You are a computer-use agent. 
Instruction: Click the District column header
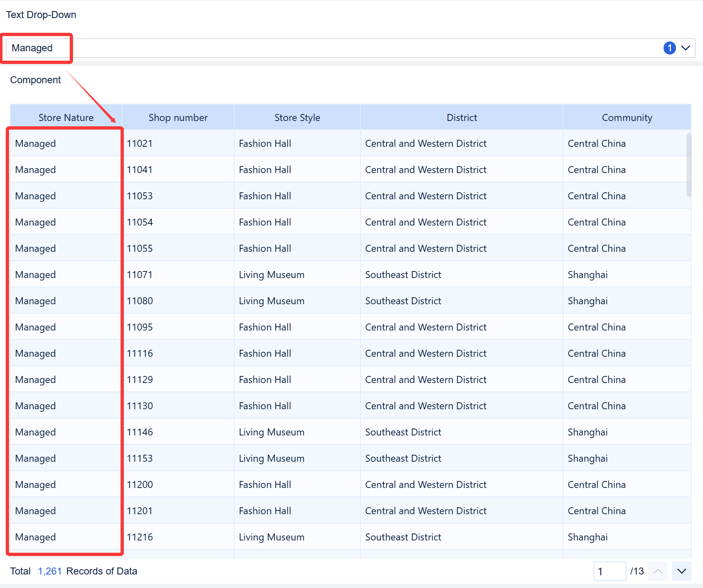coord(462,118)
